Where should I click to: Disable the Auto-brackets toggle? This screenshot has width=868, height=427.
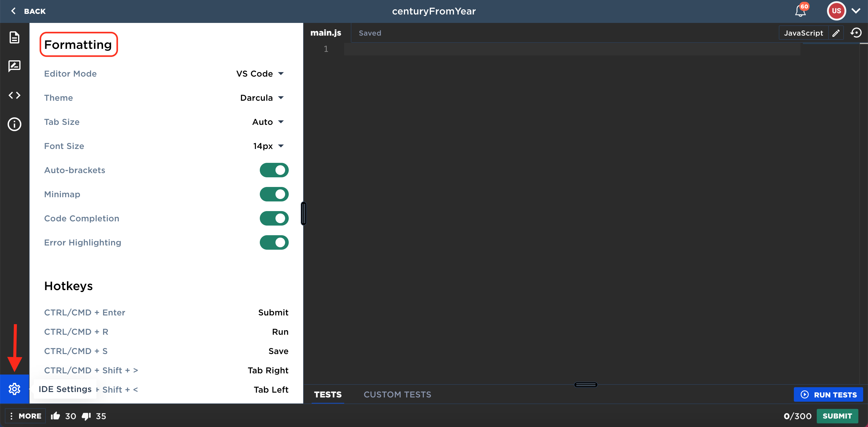pos(274,170)
